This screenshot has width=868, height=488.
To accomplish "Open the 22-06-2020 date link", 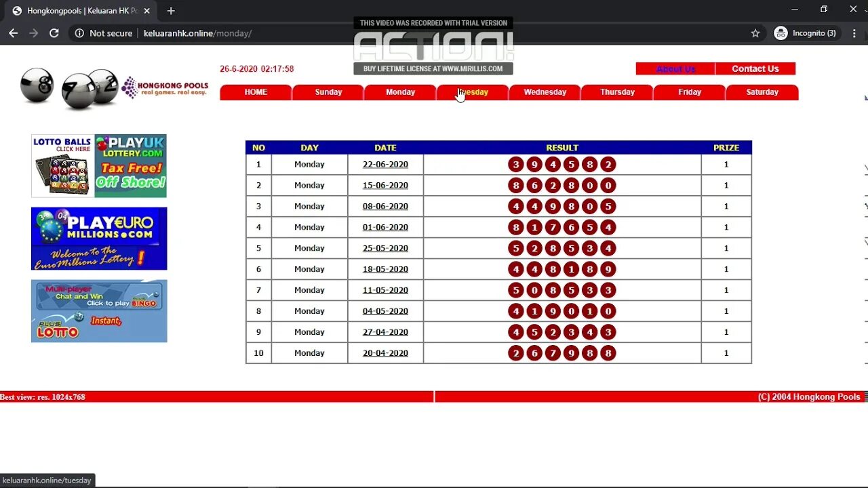I will pos(385,165).
